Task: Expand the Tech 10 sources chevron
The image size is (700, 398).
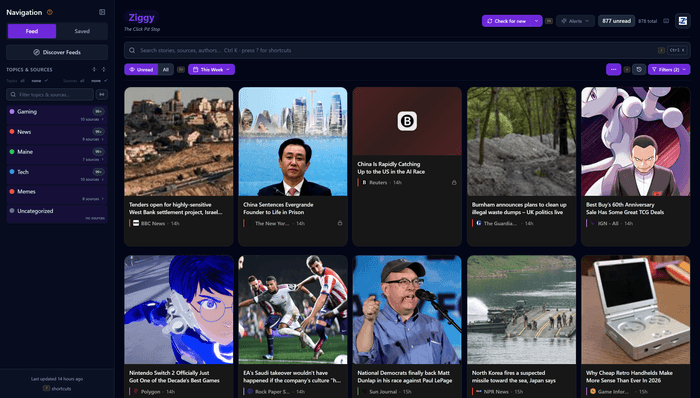Action: (103, 179)
